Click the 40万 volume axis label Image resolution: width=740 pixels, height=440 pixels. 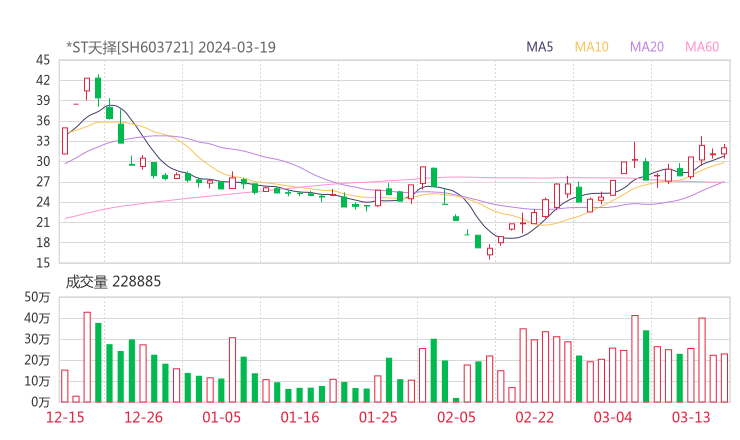(x=37, y=318)
